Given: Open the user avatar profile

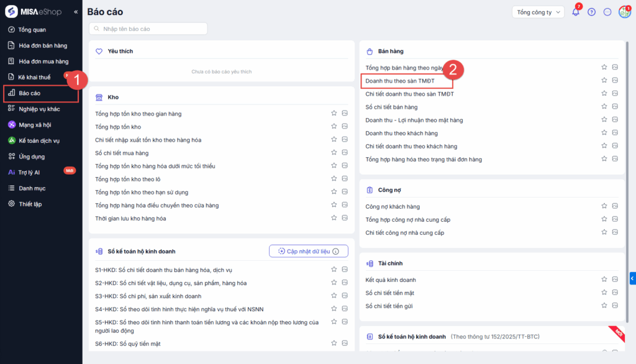Looking at the screenshot, I should 624,12.
